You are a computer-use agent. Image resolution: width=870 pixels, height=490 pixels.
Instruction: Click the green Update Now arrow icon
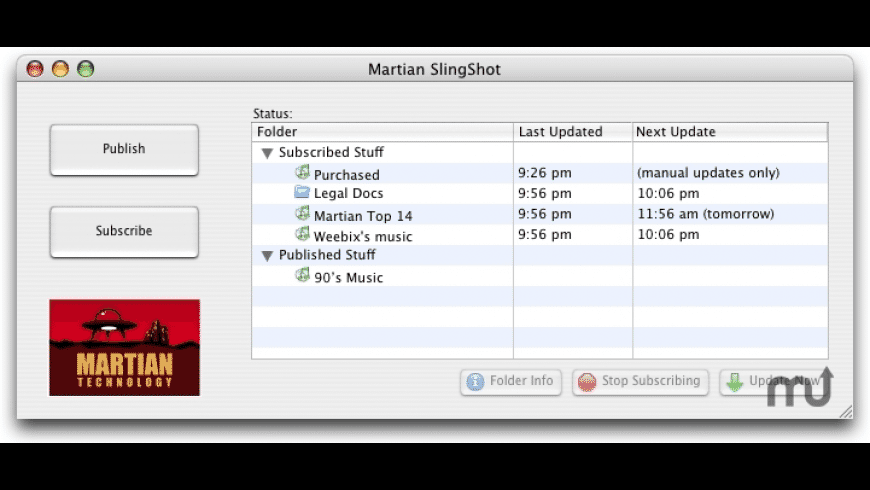point(735,382)
